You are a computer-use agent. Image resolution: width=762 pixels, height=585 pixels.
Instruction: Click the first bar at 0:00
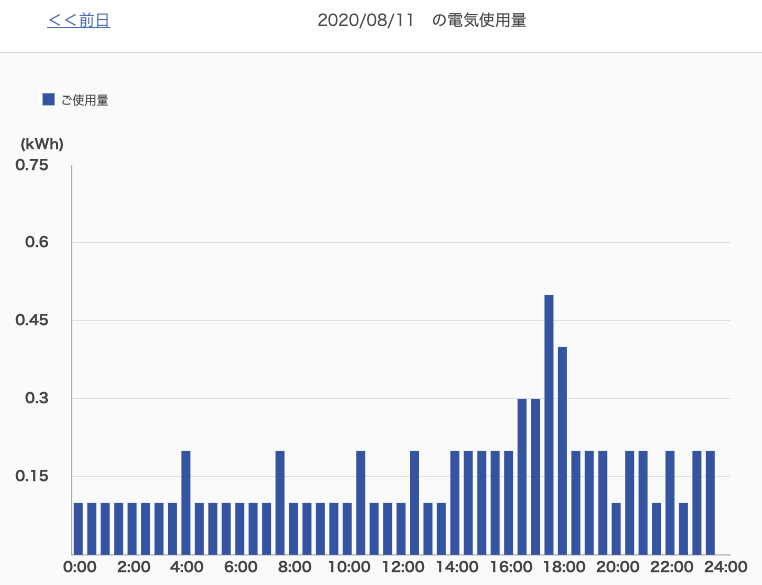click(78, 528)
